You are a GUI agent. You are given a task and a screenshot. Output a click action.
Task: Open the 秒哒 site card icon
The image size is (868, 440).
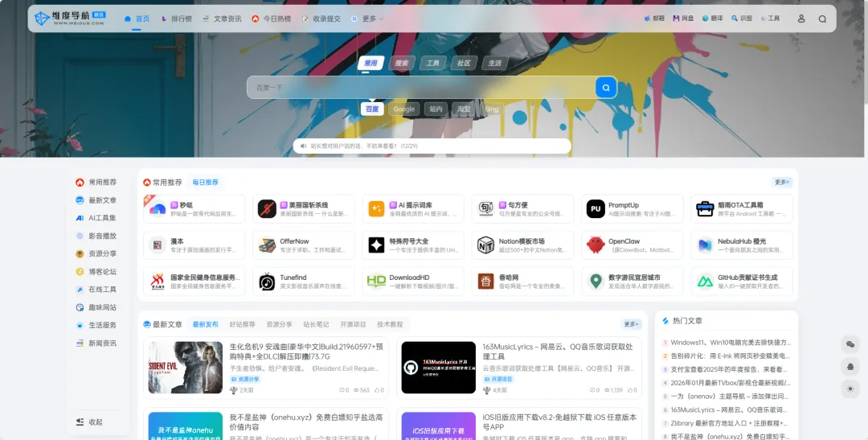click(x=158, y=209)
